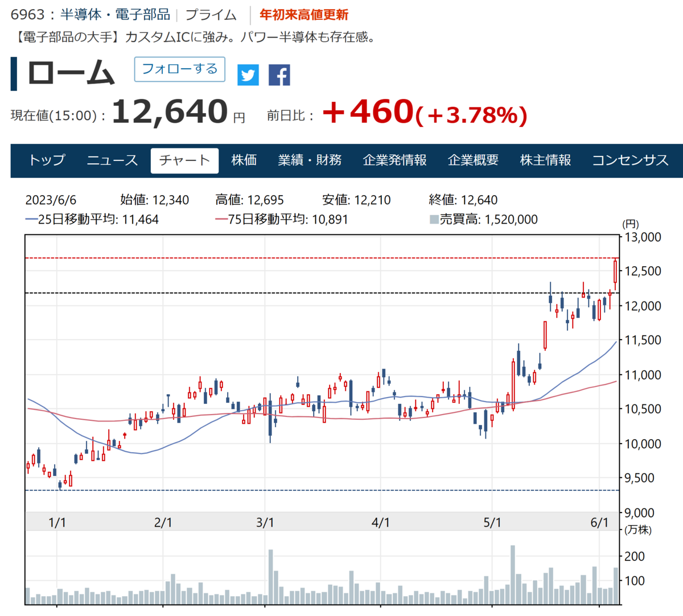Click the 終値: 12,640 value
This screenshot has height=616, width=683.
[x=463, y=200]
